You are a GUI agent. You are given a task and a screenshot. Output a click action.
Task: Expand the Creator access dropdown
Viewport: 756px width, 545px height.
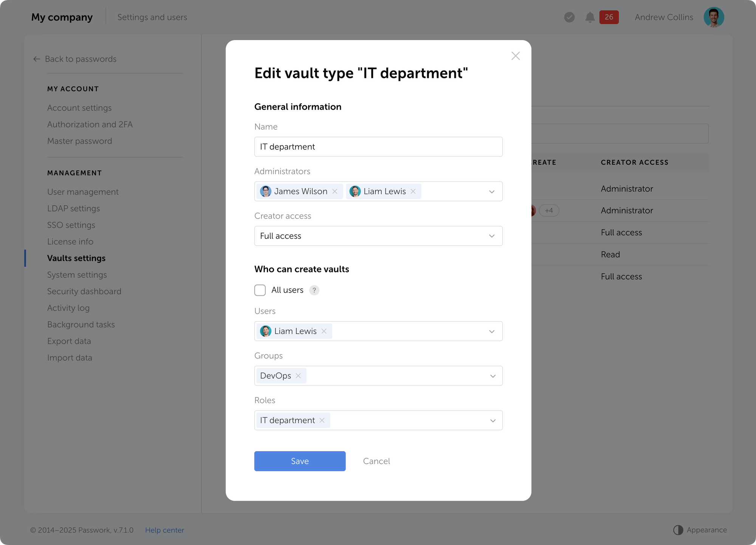(491, 236)
